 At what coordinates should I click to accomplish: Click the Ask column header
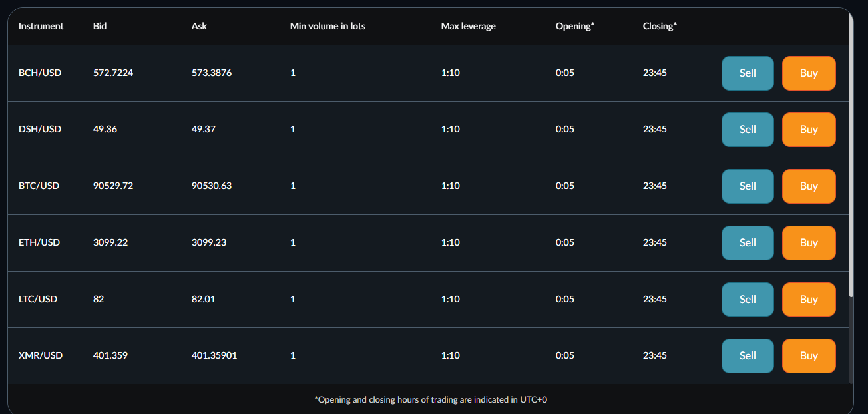click(x=199, y=26)
